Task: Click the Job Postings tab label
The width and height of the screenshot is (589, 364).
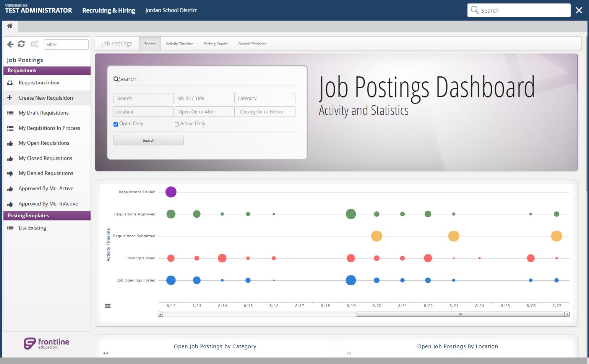Action: (x=117, y=44)
